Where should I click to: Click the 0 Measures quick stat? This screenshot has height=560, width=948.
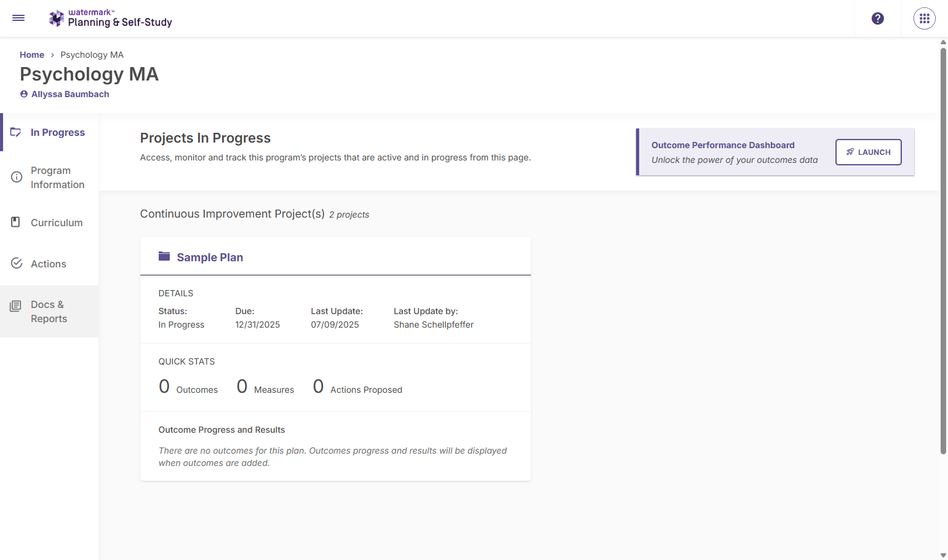point(265,387)
